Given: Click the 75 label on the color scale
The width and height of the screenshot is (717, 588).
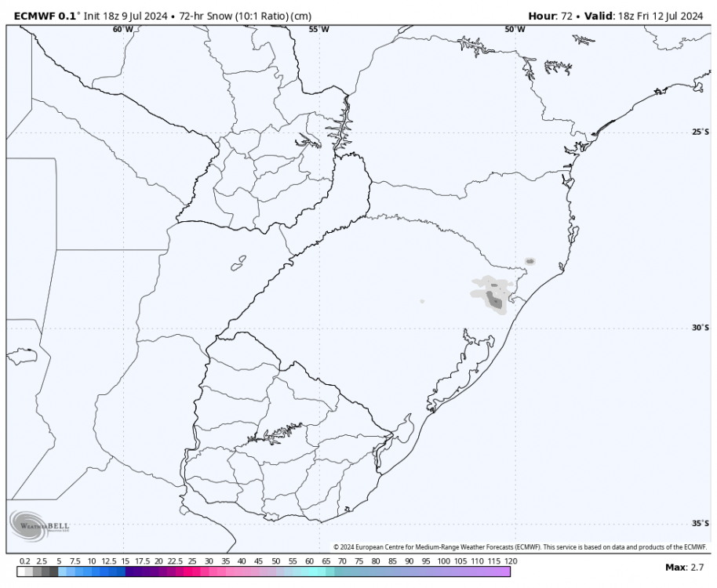Looking at the screenshot, I should pyautogui.click(x=359, y=561).
